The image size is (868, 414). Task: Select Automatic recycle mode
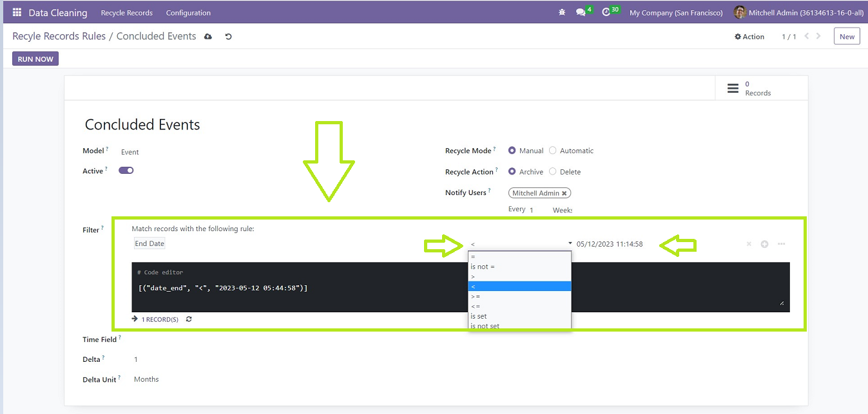point(553,151)
